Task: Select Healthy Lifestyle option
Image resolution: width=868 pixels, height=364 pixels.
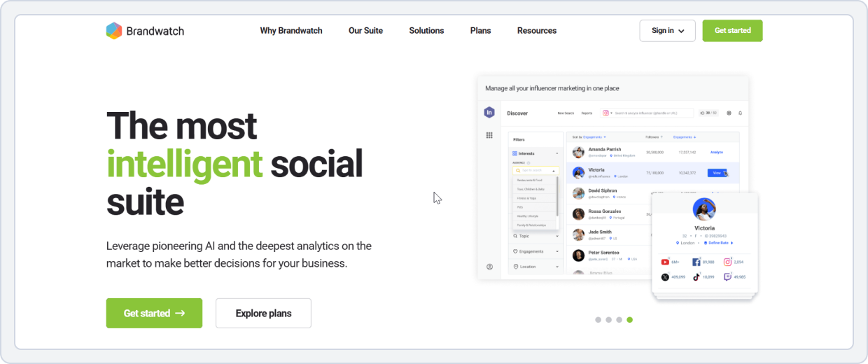Action: coord(535,216)
